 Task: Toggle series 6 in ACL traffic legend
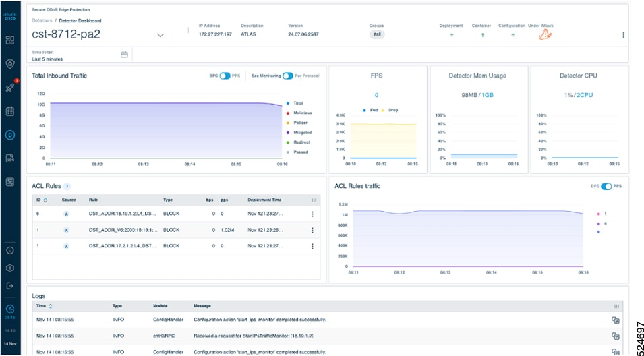602,223
